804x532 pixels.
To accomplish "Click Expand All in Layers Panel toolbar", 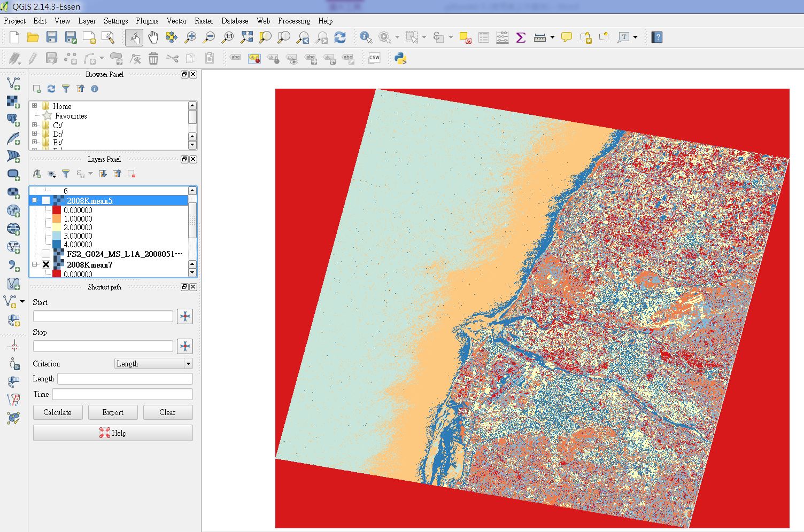I will tap(103, 174).
